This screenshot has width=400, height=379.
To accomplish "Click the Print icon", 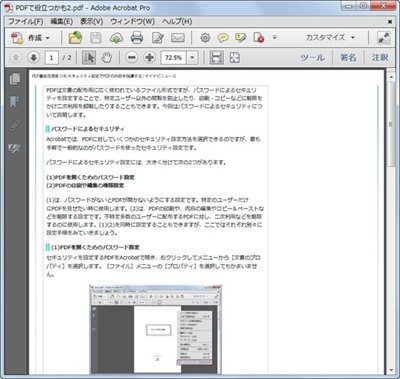I will click(137, 38).
